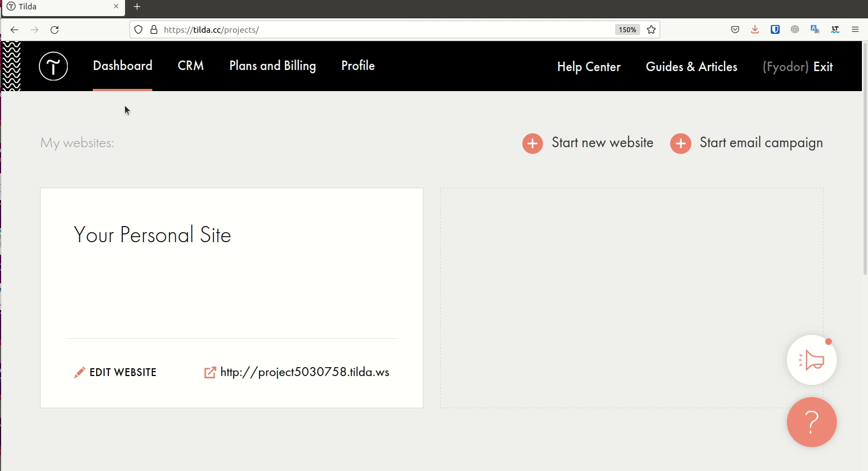Select Profile in the top navigation
Screen dimensions: 868x471
tap(358, 66)
